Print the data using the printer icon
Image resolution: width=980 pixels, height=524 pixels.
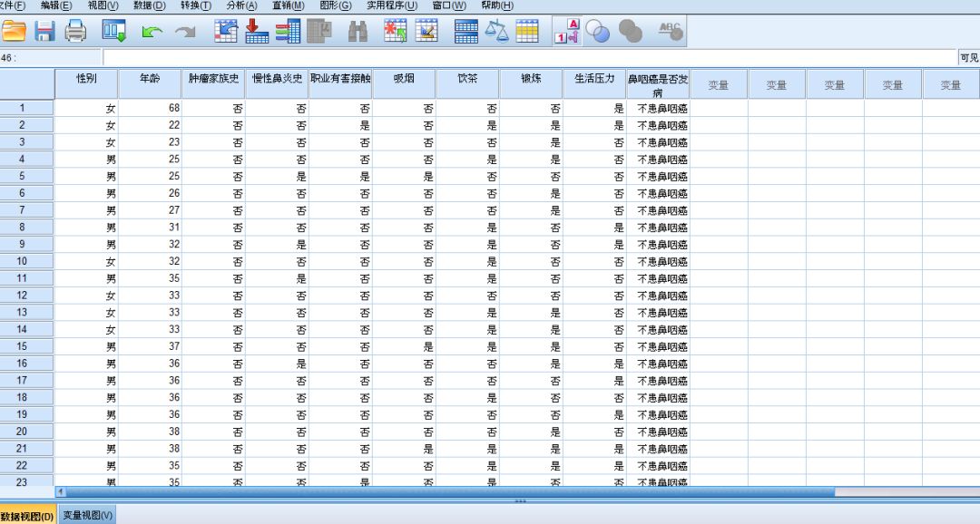(75, 31)
